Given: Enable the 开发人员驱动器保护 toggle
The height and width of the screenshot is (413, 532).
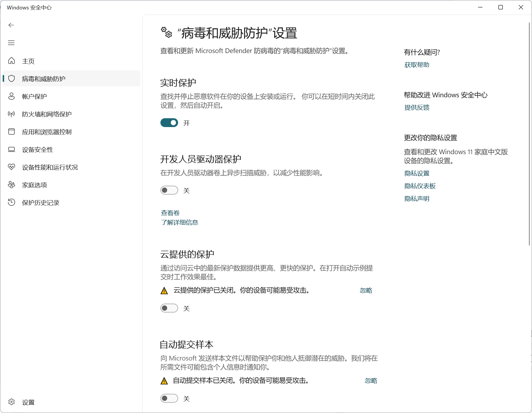Looking at the screenshot, I should click(x=169, y=190).
